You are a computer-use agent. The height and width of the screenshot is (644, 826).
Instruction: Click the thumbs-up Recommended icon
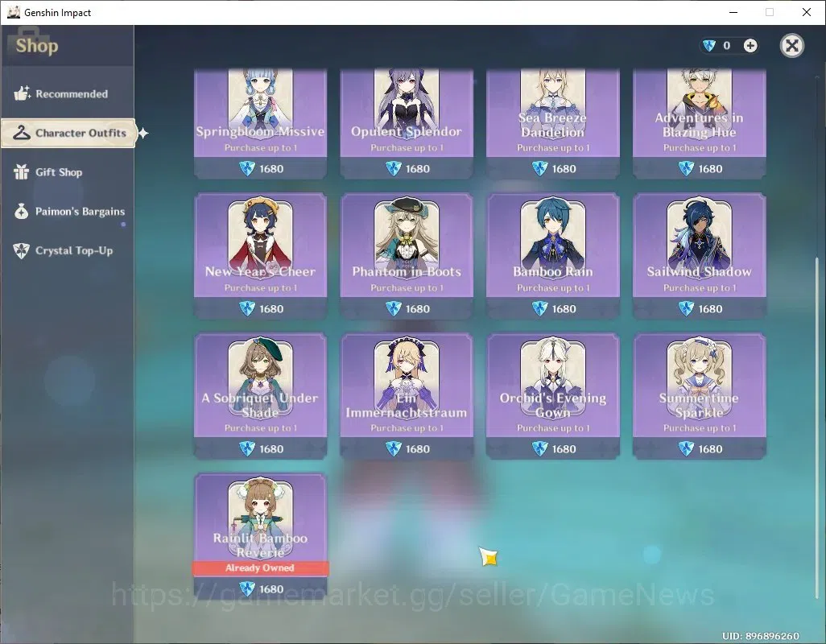pos(22,93)
